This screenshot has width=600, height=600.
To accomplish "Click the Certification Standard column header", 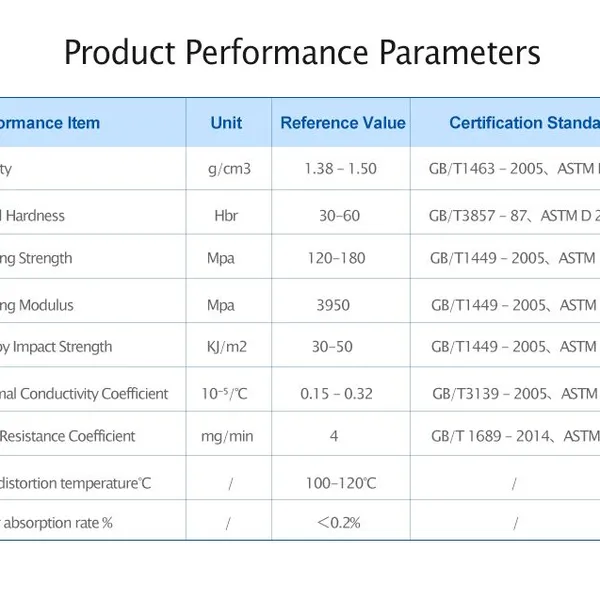I will point(524,123).
